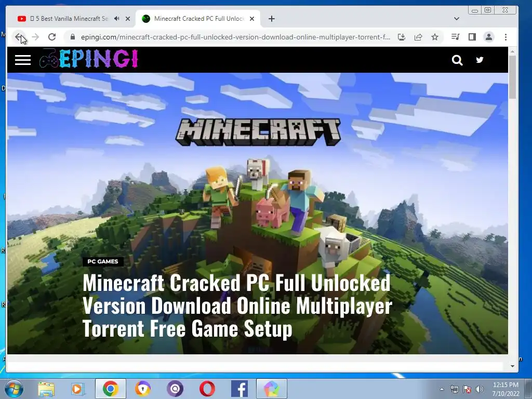Click the PC GAMES category badge
Image resolution: width=532 pixels, height=399 pixels.
click(103, 262)
